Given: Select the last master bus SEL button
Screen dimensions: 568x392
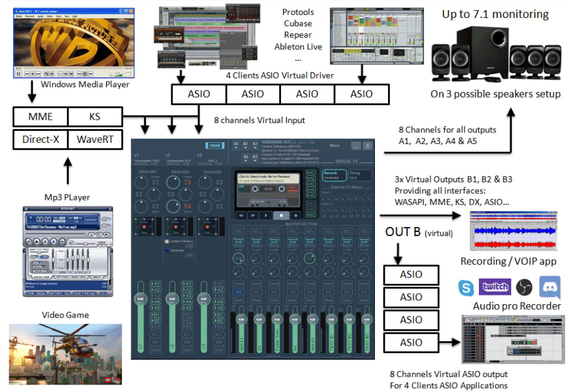Looking at the screenshot, I should pyautogui.click(x=364, y=231).
